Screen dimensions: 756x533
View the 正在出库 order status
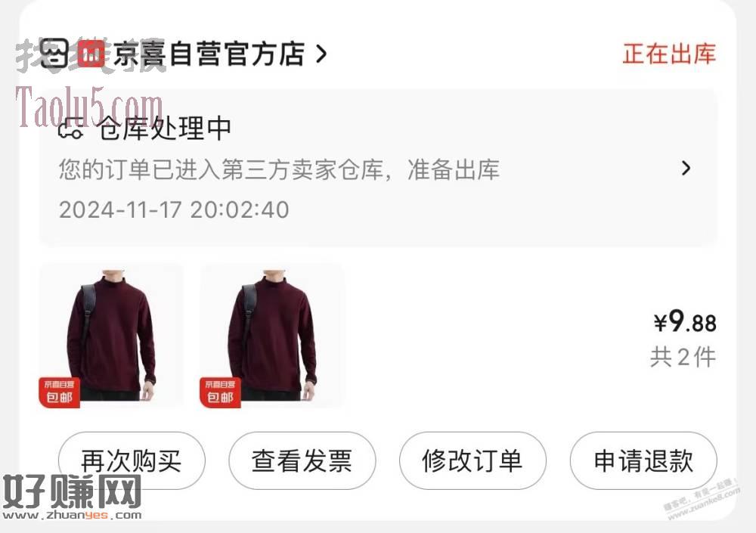click(669, 54)
